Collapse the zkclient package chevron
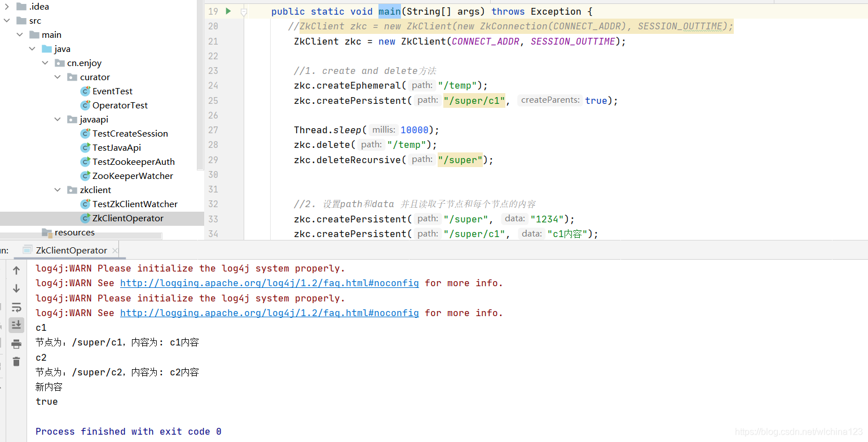 58,190
